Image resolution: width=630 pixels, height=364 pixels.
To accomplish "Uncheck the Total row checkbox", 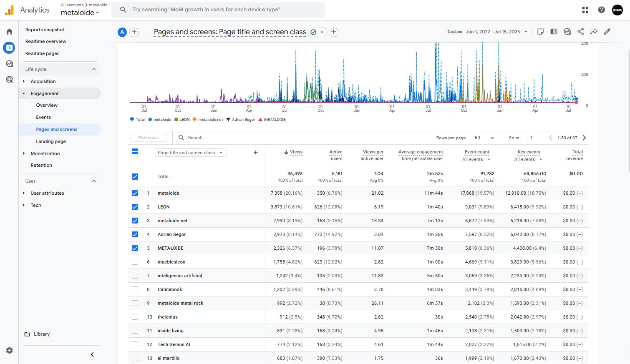I will click(x=135, y=176).
